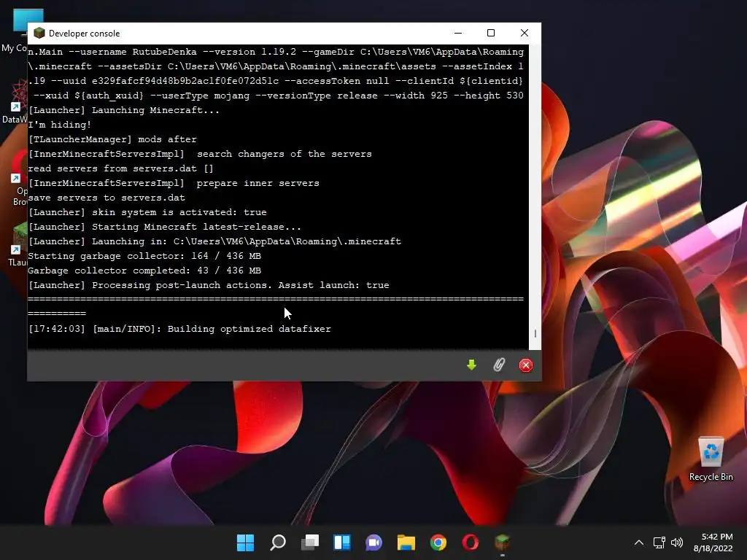Switch to TLauncher Minecraft taskbar icon
The width and height of the screenshot is (747, 560).
502,542
